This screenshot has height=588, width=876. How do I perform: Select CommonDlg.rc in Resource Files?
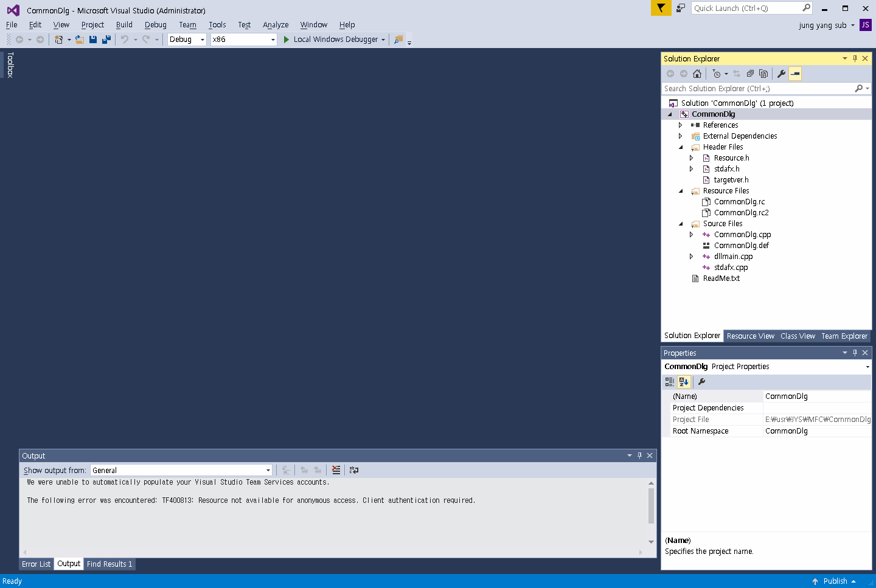[739, 202]
